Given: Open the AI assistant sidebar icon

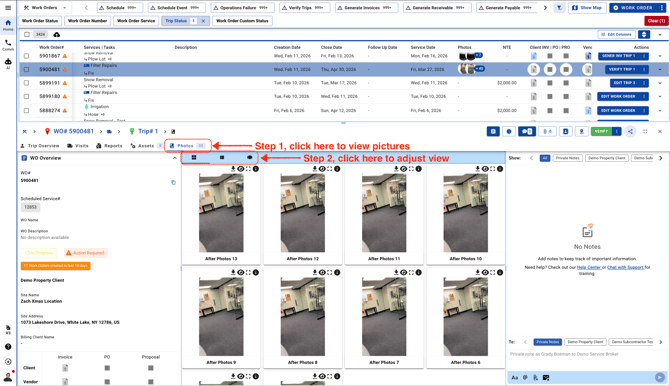Looking at the screenshot, I should point(8,64).
